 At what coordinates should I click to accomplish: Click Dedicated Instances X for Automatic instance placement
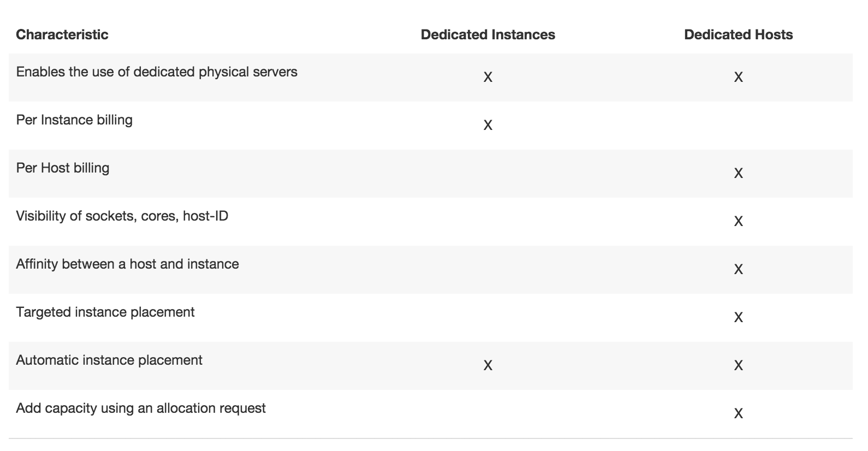487,365
